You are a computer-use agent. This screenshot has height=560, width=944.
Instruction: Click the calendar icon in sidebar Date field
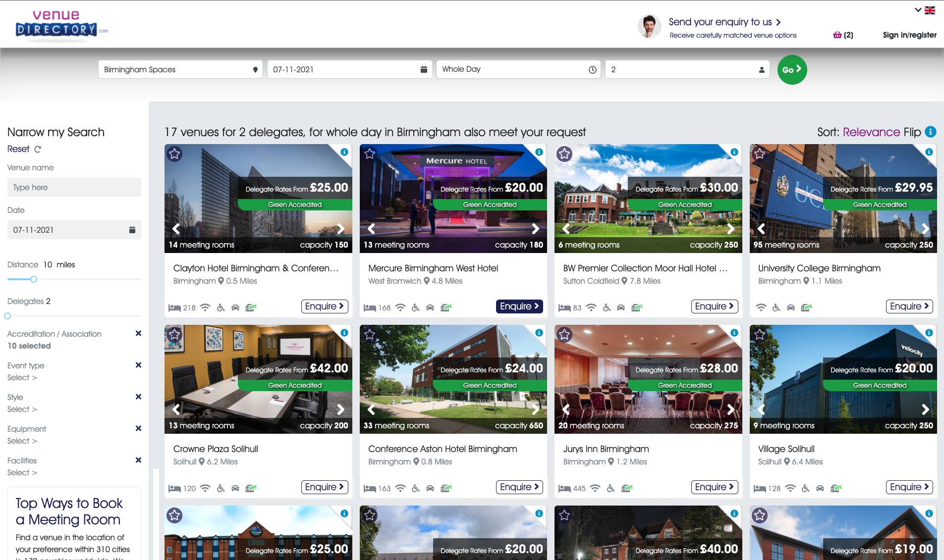click(132, 230)
